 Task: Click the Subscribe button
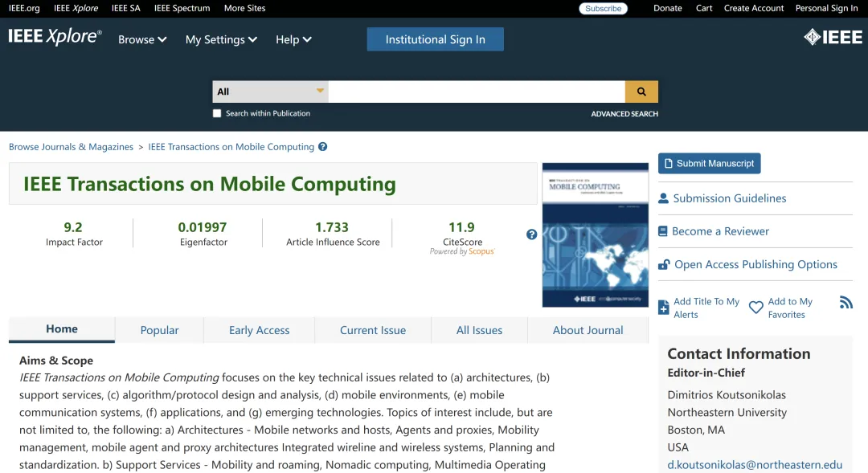point(603,8)
